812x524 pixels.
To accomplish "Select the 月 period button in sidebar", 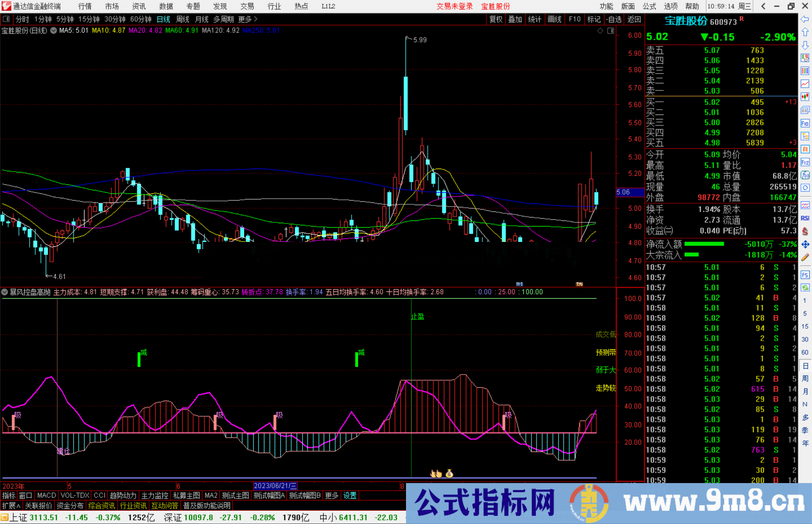I will [x=805, y=391].
